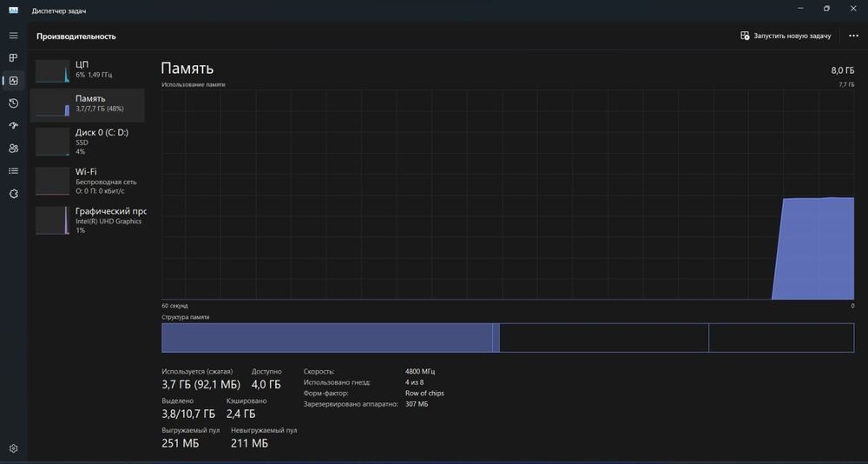Select the Wi-Fi performance item
The width and height of the screenshot is (868, 464).
(x=88, y=181)
